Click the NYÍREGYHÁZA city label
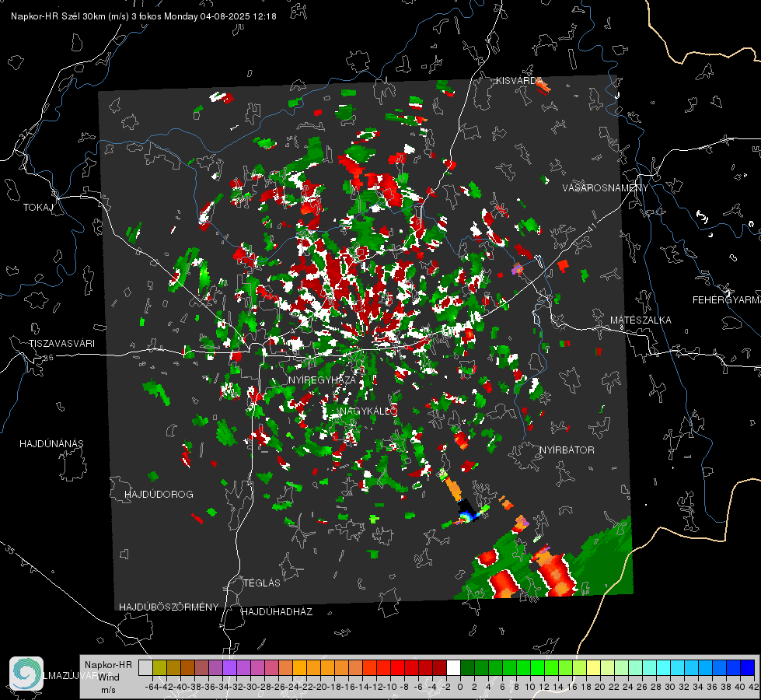The height and width of the screenshot is (700, 761). point(322,380)
